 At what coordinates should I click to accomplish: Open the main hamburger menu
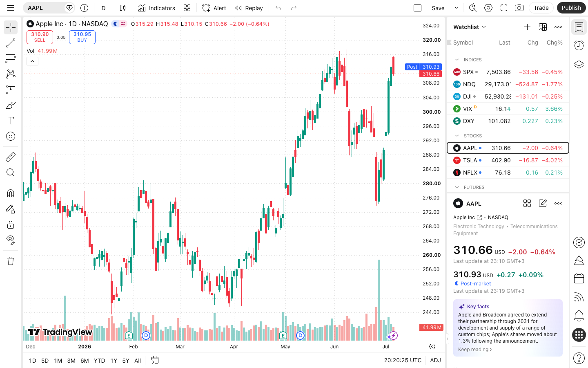click(x=11, y=8)
